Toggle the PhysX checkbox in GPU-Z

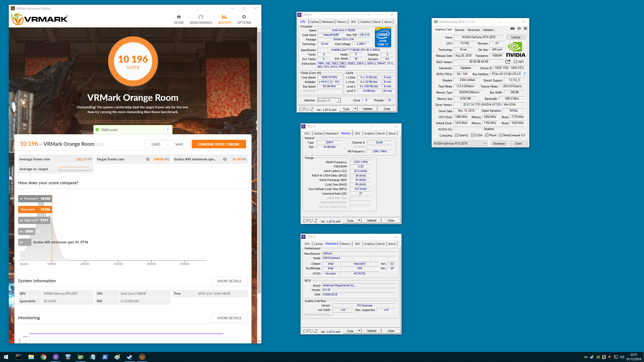point(487,135)
